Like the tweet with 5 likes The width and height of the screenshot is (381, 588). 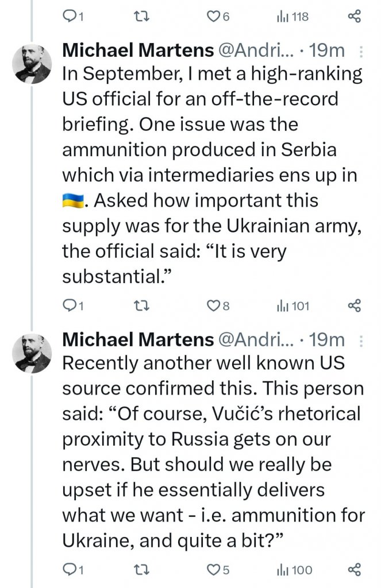213,570
